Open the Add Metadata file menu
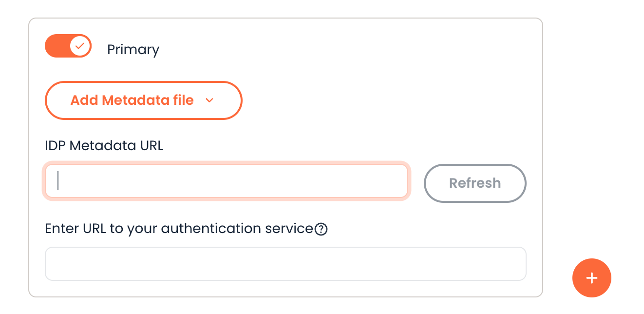This screenshot has width=644, height=314. 144,100
